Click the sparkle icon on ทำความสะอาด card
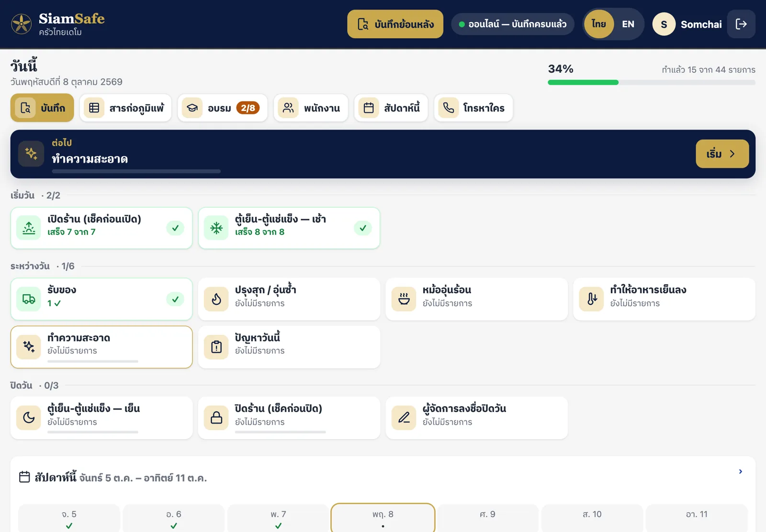Viewport: 766px width, 532px height. pyautogui.click(x=29, y=347)
